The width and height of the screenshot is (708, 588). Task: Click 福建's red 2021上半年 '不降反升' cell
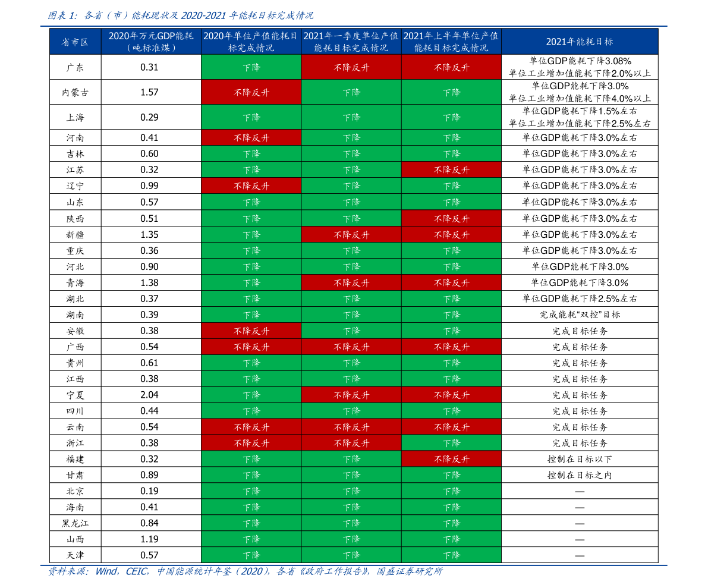point(452,459)
